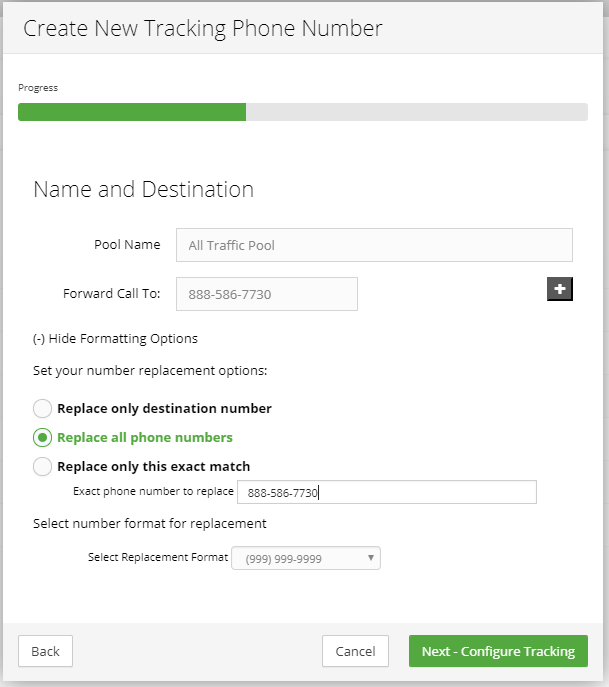Choose Replace all phone numbers option
The height and width of the screenshot is (687, 609).
pos(42,437)
